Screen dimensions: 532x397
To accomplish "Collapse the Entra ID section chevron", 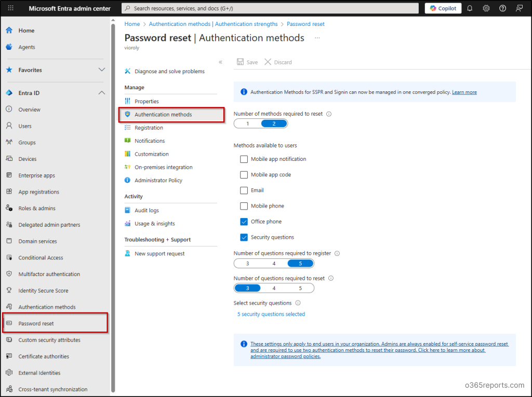I will pyautogui.click(x=101, y=93).
